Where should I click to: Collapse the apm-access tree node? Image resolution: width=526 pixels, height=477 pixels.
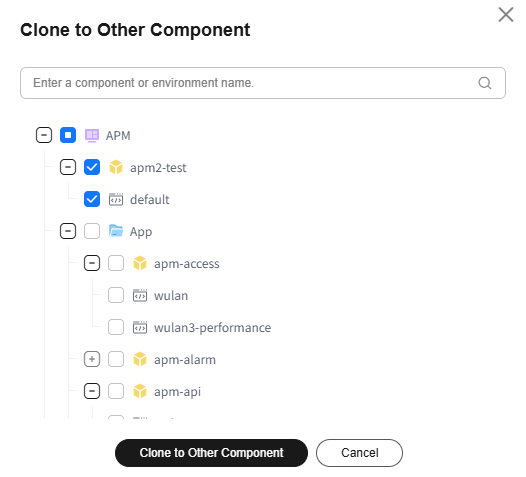pyautogui.click(x=92, y=263)
